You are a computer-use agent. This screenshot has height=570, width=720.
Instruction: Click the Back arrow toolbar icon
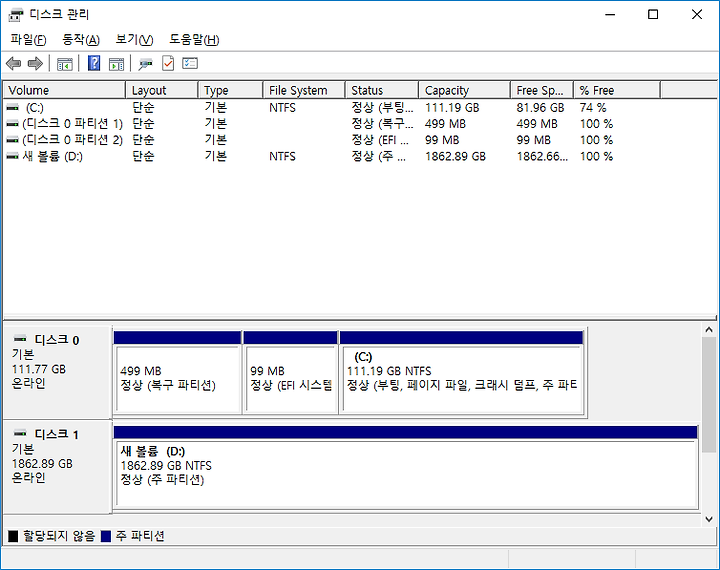[x=14, y=63]
